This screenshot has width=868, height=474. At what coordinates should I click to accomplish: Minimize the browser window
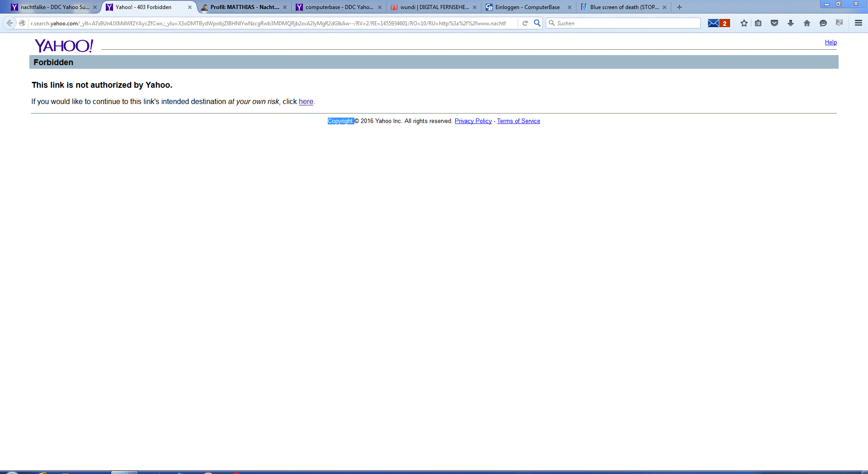pyautogui.click(x=826, y=4)
